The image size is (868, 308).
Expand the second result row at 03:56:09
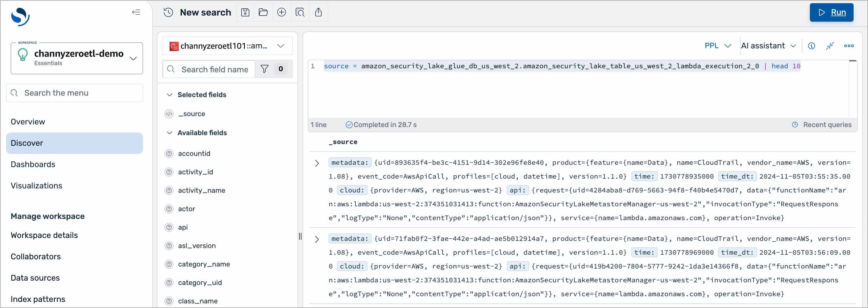317,240
